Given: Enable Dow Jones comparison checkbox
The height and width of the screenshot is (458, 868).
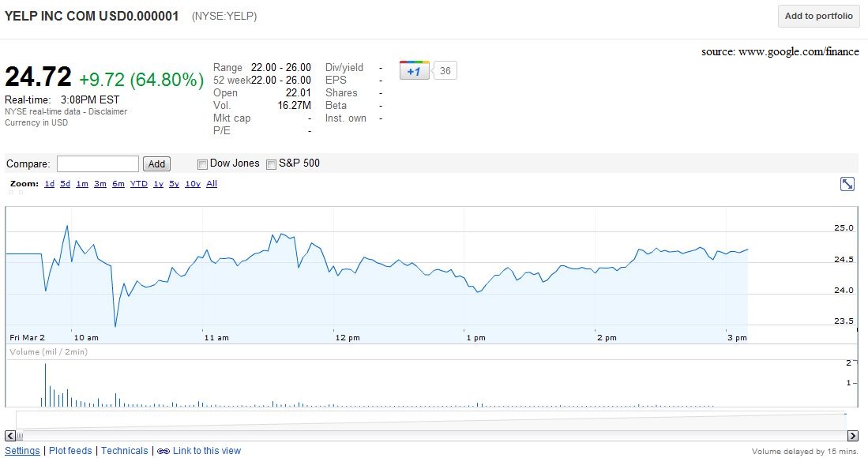Looking at the screenshot, I should click(x=203, y=164).
